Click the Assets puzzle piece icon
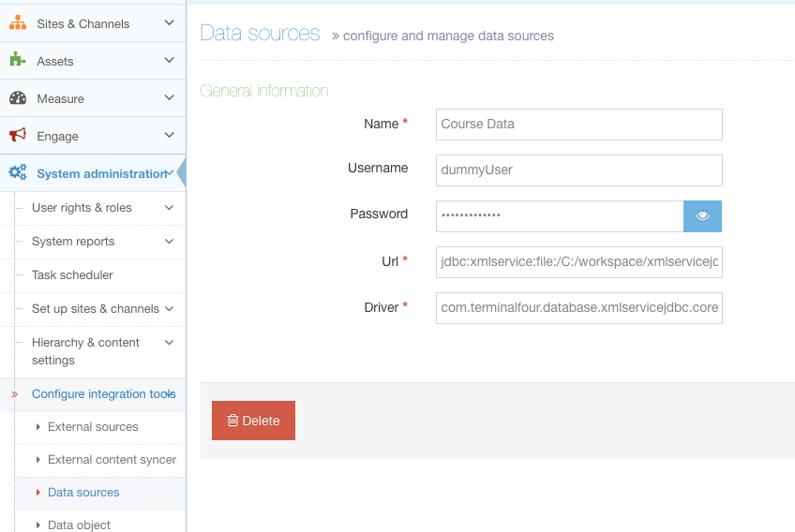The height and width of the screenshot is (532, 795). coord(18,61)
